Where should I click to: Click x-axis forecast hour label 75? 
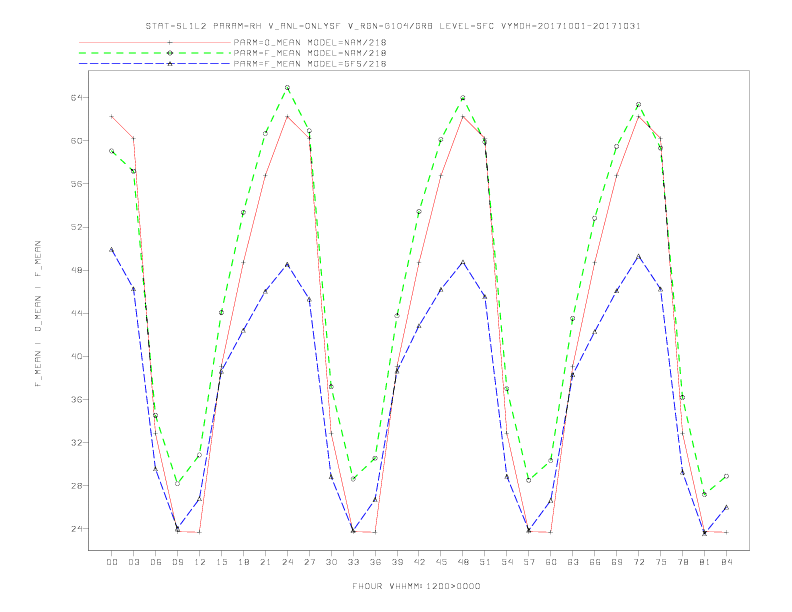click(x=661, y=562)
